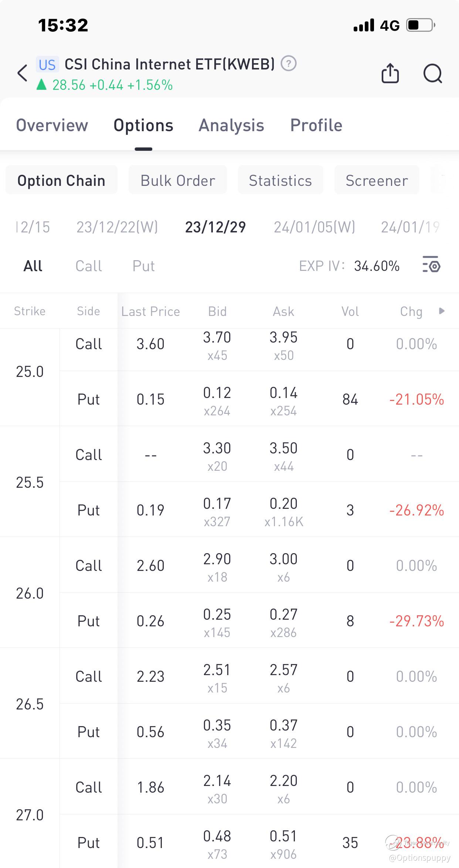Tap the share icon
This screenshot has width=459, height=868.
[x=390, y=73]
